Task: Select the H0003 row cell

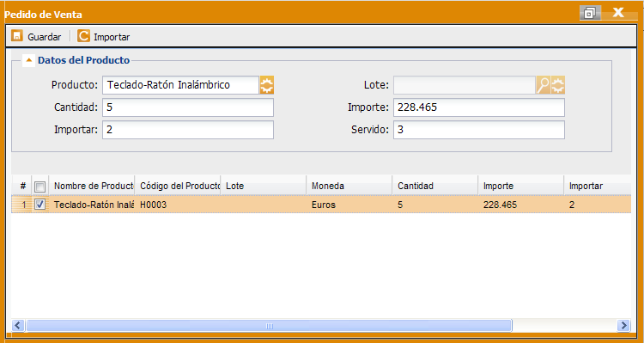Action: [x=178, y=205]
